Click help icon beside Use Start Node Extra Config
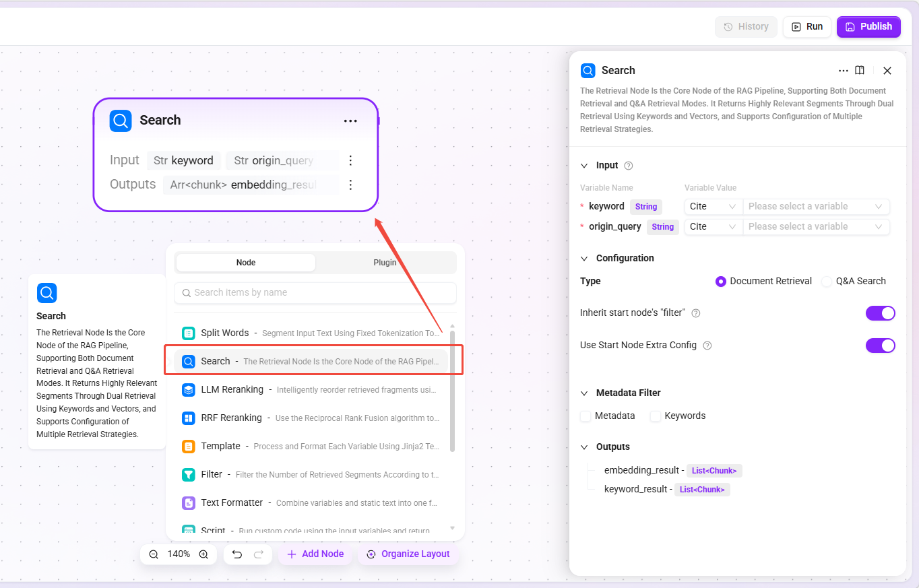 [707, 346]
